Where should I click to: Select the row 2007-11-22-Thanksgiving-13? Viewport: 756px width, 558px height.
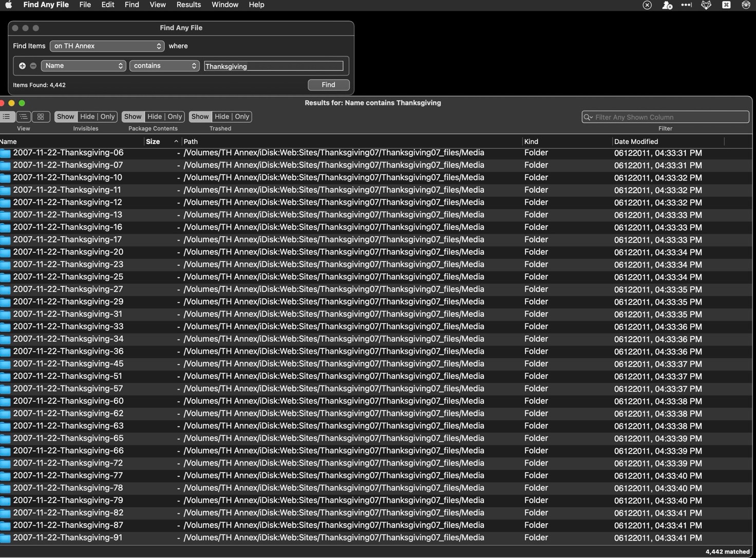tap(376, 215)
